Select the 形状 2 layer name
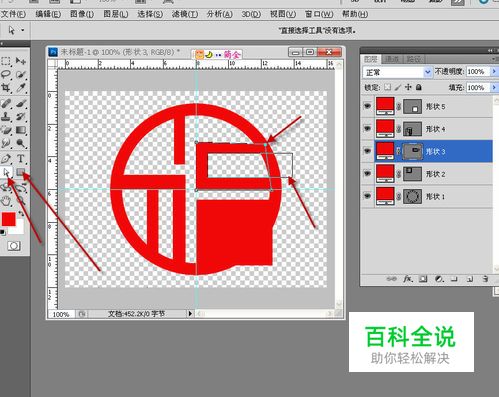 435,174
